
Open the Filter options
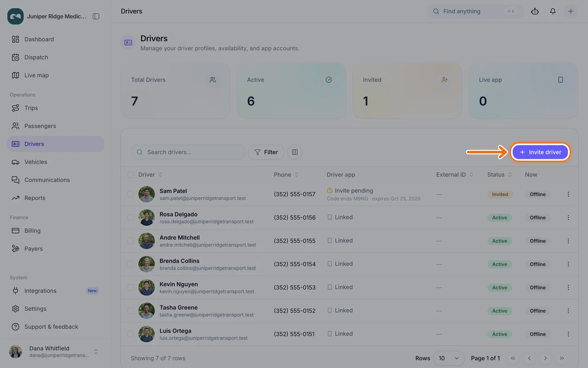266,152
